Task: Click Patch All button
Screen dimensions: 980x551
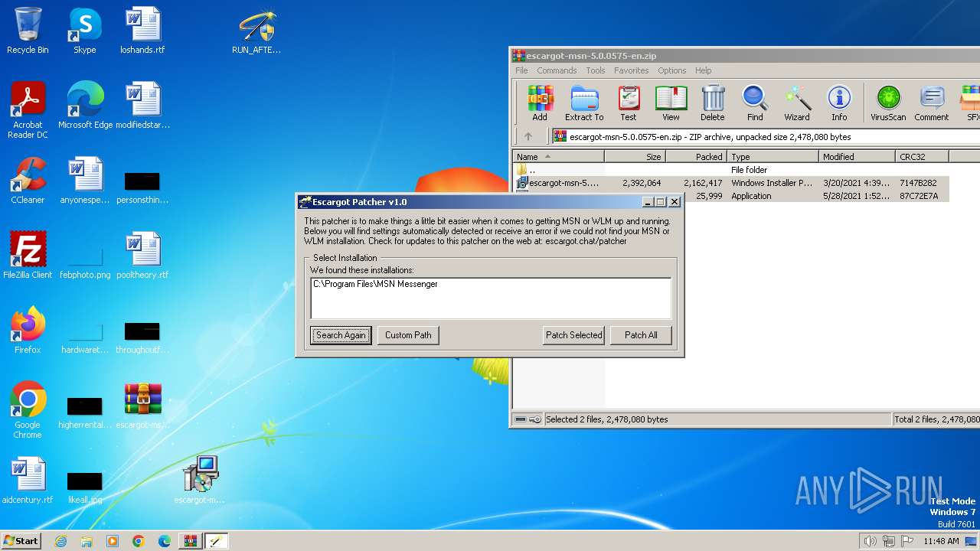Action: [x=641, y=335]
